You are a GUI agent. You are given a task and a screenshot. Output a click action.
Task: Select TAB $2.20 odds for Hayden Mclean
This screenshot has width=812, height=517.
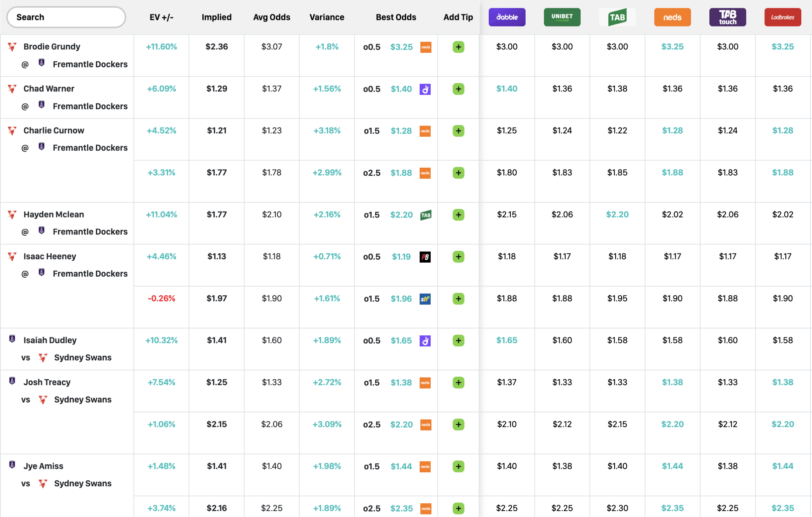617,215
